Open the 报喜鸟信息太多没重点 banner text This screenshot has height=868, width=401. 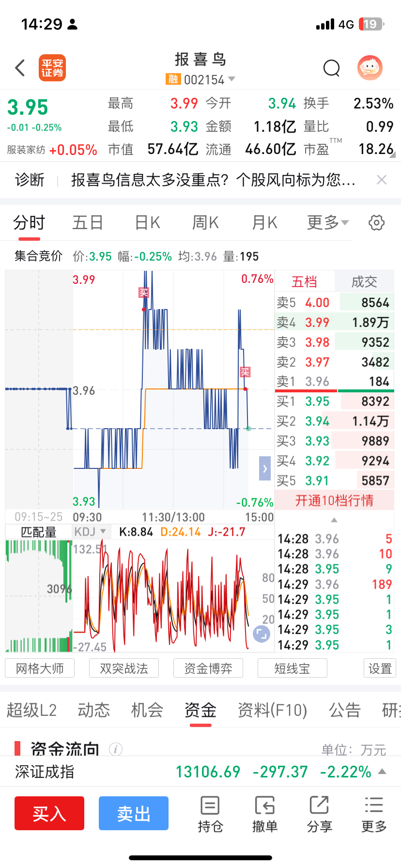click(214, 180)
